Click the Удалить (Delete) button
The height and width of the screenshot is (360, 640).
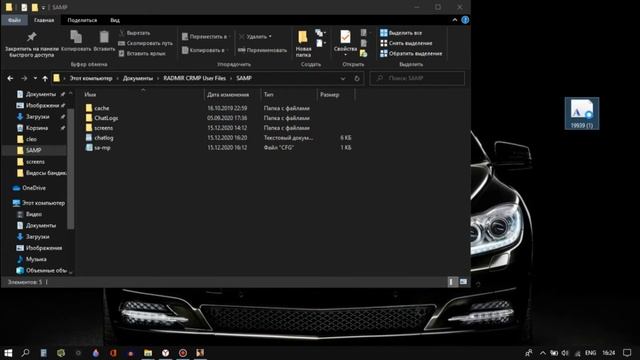[255, 37]
